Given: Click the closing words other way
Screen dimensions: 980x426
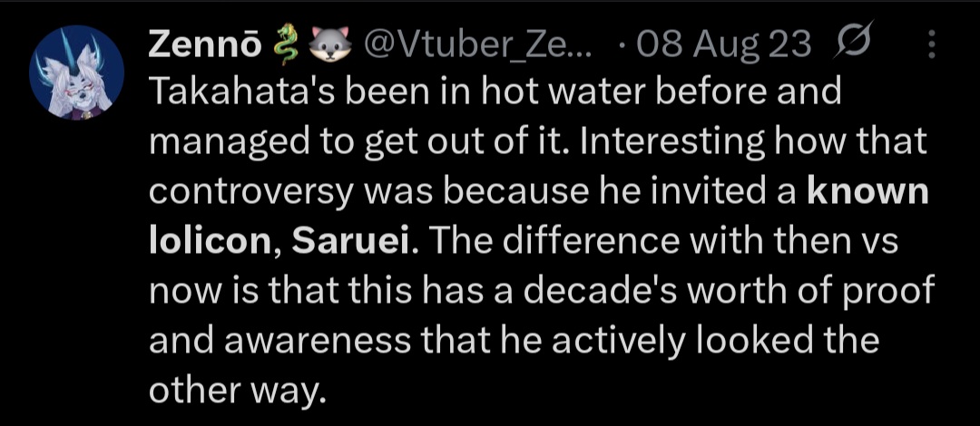Looking at the screenshot, I should [x=237, y=391].
